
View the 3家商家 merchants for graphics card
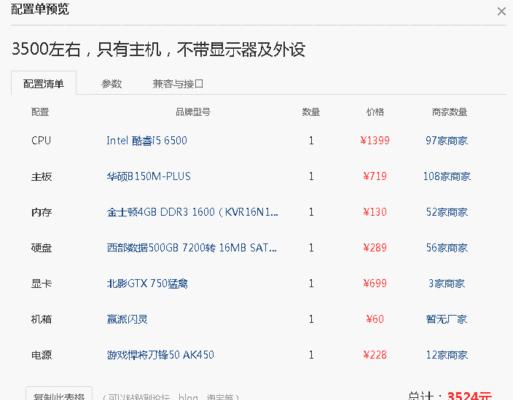[447, 283]
